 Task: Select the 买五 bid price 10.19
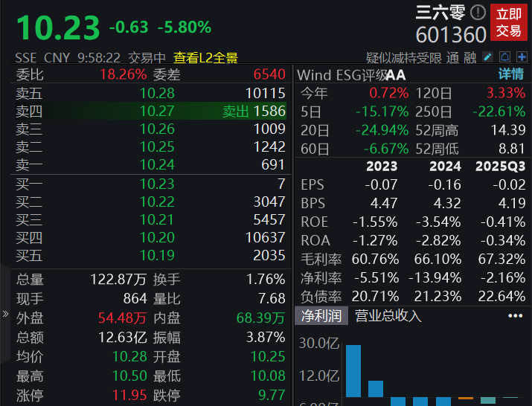pyautogui.click(x=157, y=255)
